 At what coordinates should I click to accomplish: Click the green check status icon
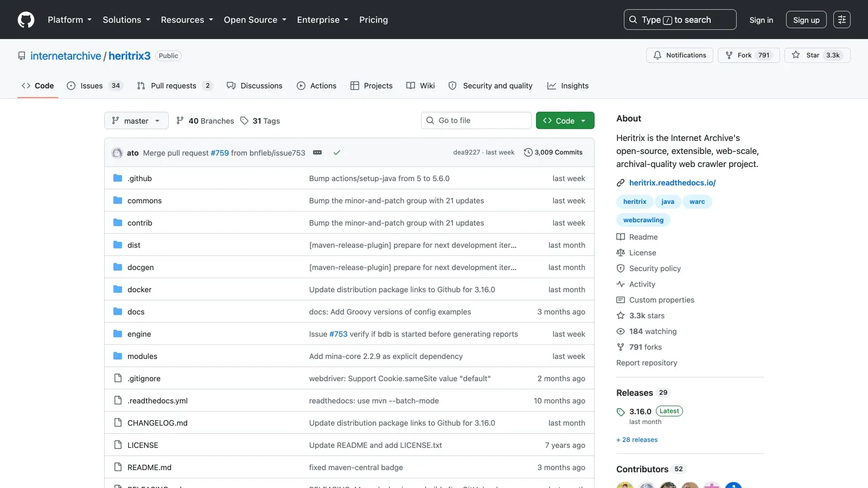tap(337, 153)
